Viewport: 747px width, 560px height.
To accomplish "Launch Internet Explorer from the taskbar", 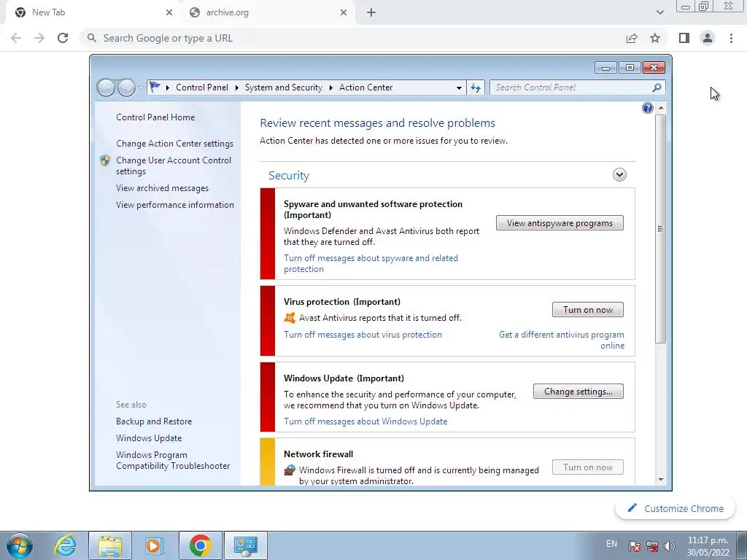I will 65,545.
